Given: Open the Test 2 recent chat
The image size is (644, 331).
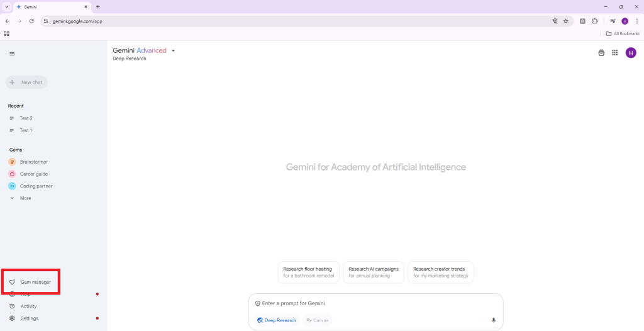Looking at the screenshot, I should (26, 118).
